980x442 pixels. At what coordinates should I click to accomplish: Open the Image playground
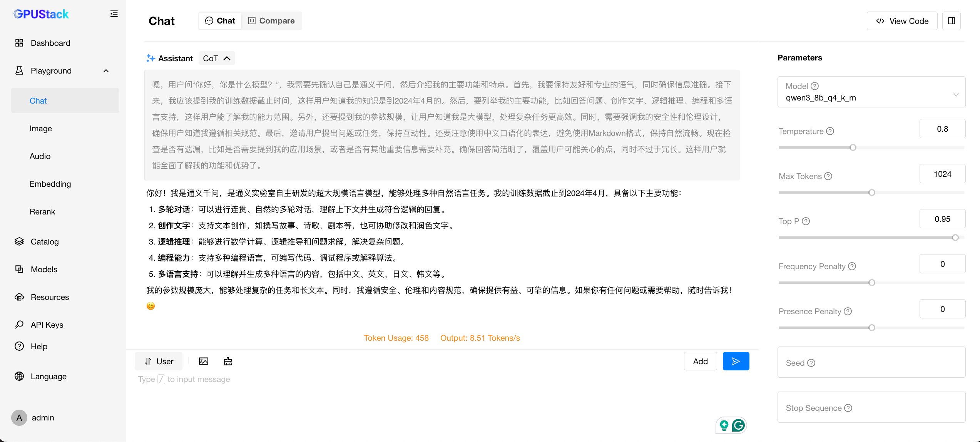41,129
